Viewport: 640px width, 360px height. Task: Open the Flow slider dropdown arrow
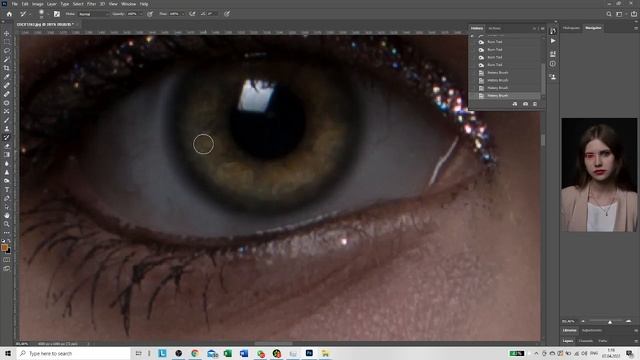pos(182,14)
